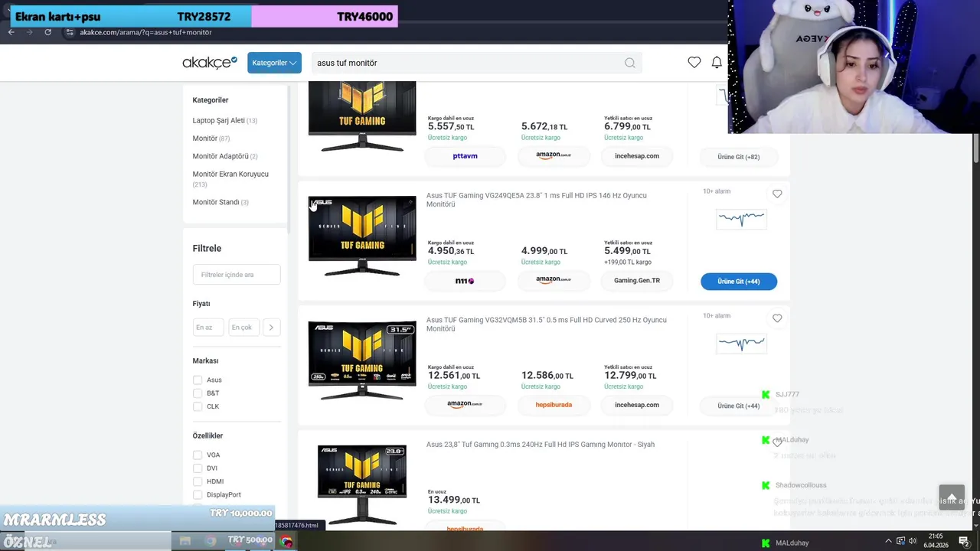Image resolution: width=980 pixels, height=551 pixels.
Task: Click the 4.950,36 TL price
Action: (x=451, y=251)
